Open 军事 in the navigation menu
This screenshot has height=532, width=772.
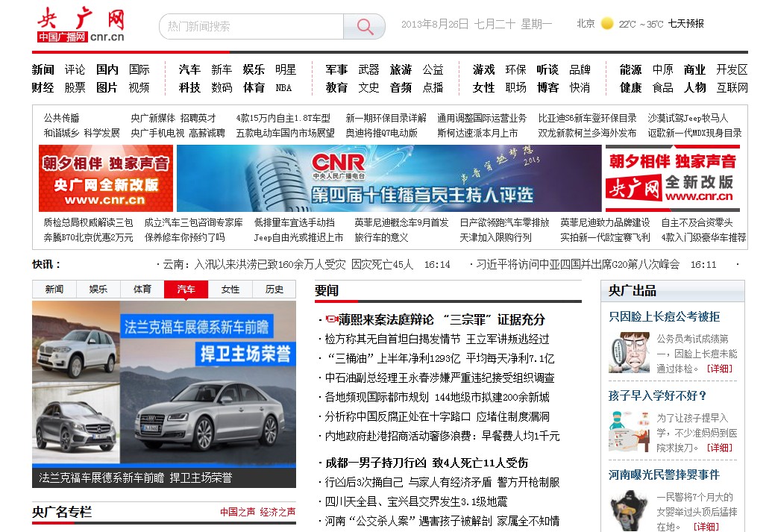point(336,69)
